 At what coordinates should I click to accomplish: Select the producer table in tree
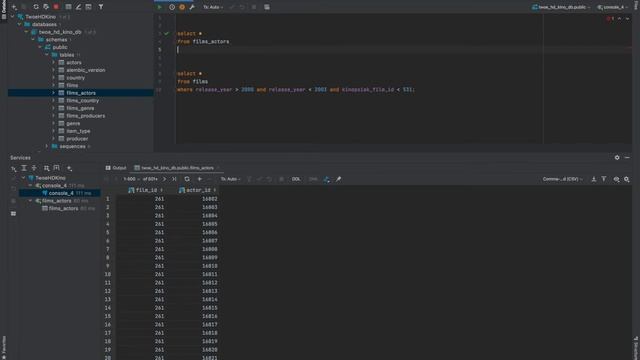pos(77,139)
